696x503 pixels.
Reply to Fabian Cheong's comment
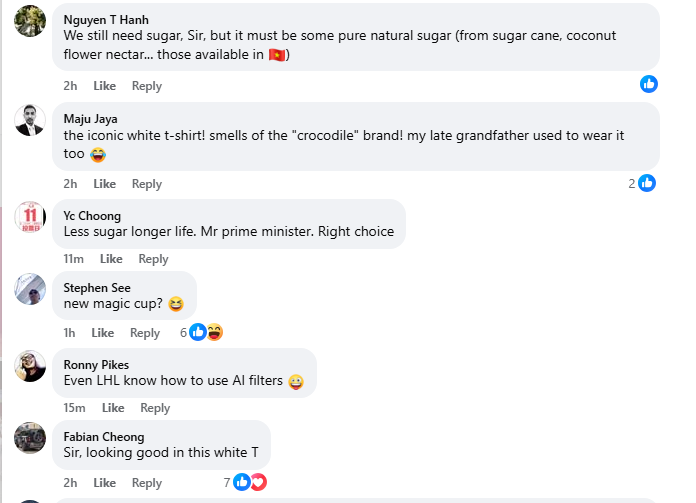click(147, 483)
